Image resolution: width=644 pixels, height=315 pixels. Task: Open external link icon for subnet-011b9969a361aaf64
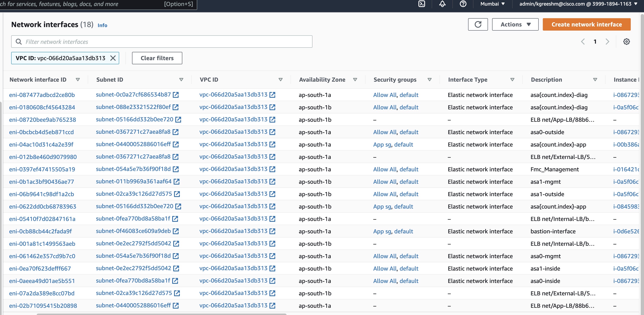pos(177,181)
